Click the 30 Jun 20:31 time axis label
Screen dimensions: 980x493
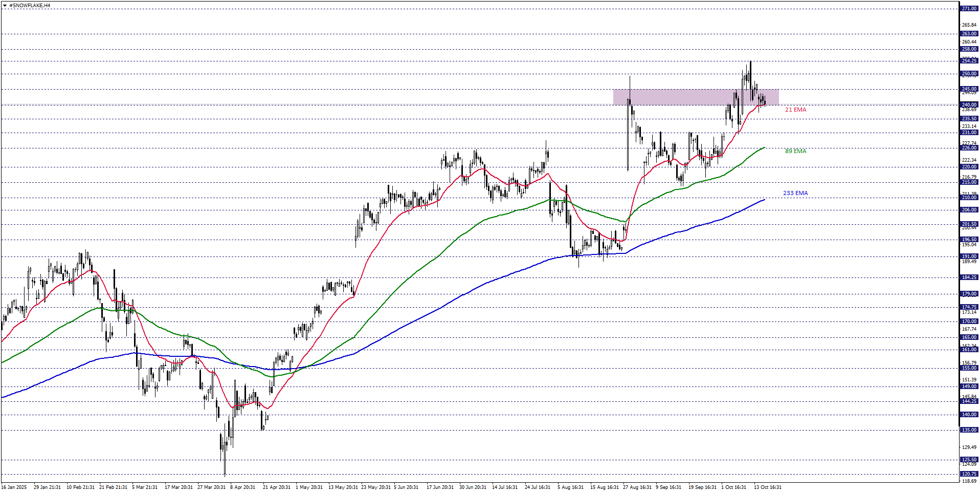tap(473, 487)
